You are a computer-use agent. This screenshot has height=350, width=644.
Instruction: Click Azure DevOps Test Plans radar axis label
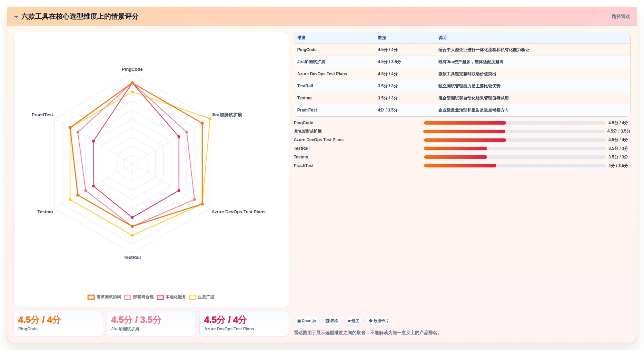click(x=238, y=212)
